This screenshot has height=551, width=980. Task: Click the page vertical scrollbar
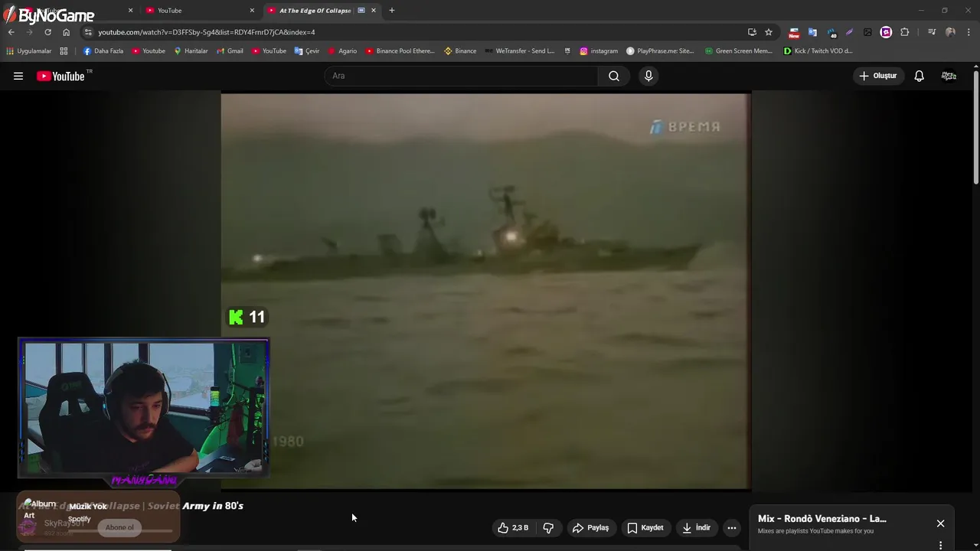[976, 126]
